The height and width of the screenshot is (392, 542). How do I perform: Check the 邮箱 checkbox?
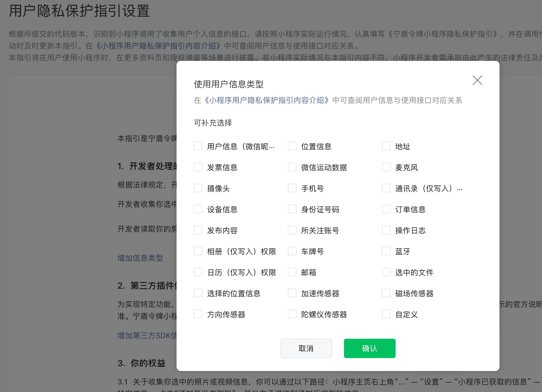[x=292, y=272]
